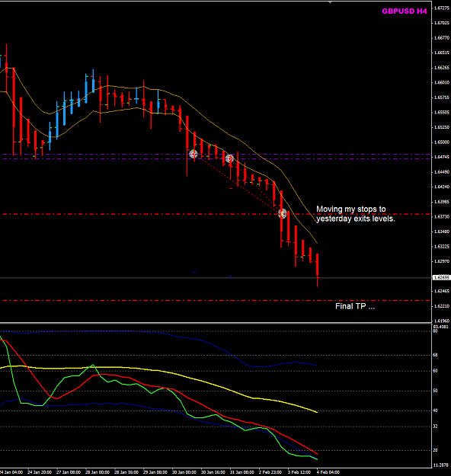Click the first sell trade marker near 1.64745
This screenshot has height=476, width=451.
(194, 154)
